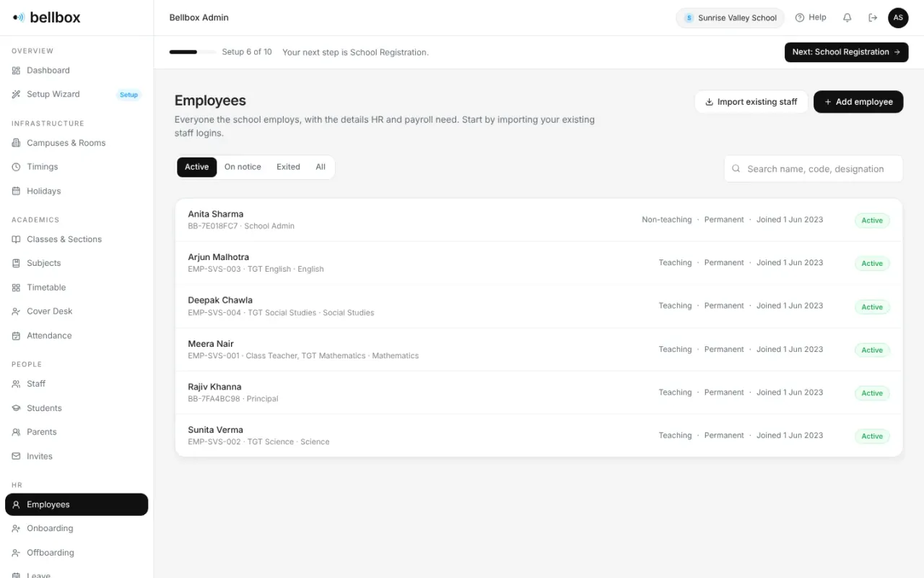Select the Active filter tab
Image resolution: width=924 pixels, height=578 pixels.
196,167
